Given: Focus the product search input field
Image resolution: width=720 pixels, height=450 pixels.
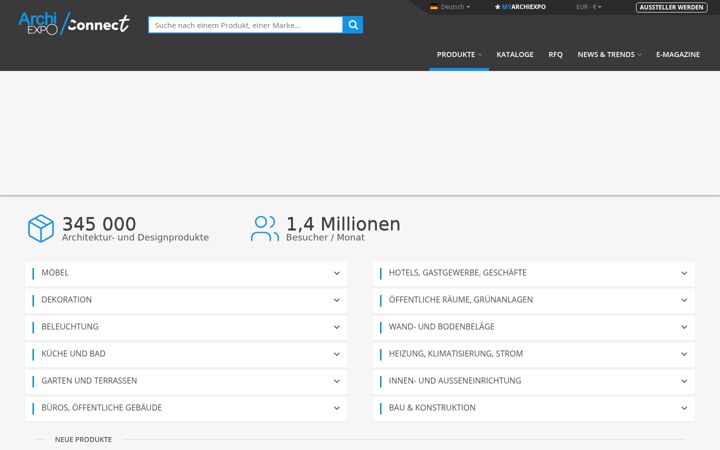Looking at the screenshot, I should (x=245, y=25).
